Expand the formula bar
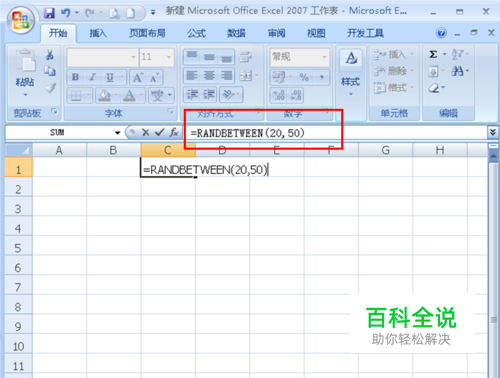The height and width of the screenshot is (378, 500). pyautogui.click(x=493, y=132)
